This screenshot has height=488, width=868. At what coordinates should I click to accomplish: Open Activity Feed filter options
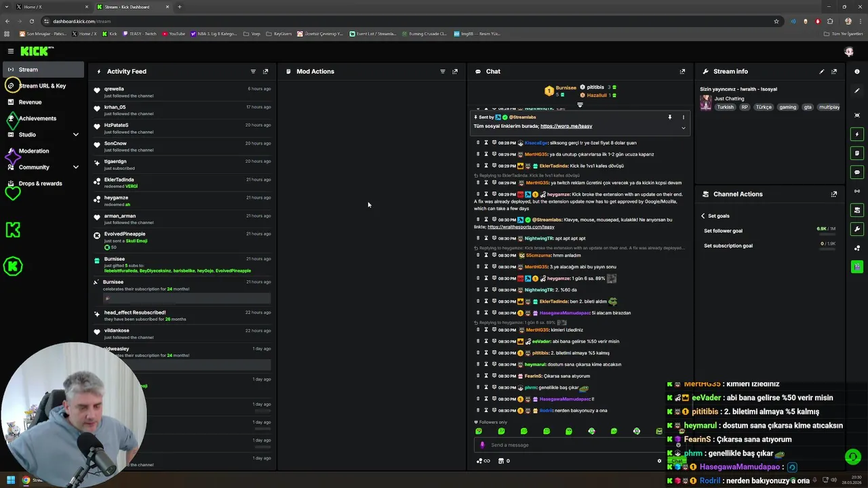pyautogui.click(x=253, y=71)
